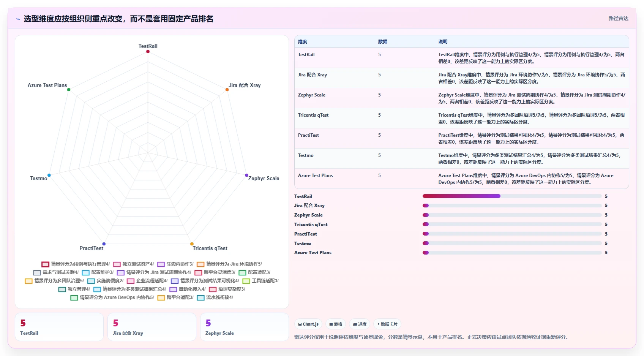Toggle legend 情景评分为 Jira 测试周期协作4/

[x=154, y=272]
